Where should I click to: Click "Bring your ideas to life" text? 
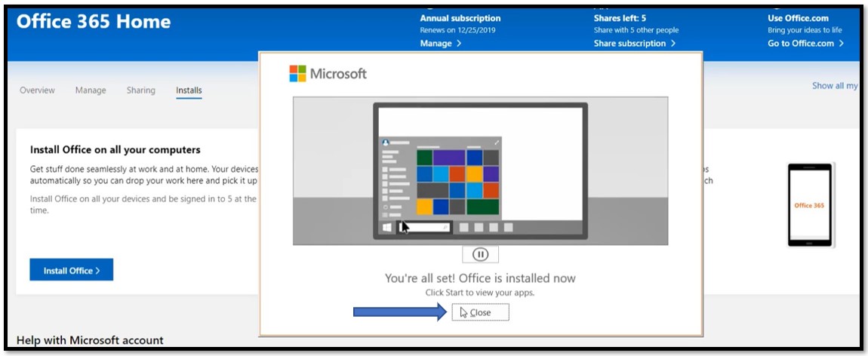point(805,30)
